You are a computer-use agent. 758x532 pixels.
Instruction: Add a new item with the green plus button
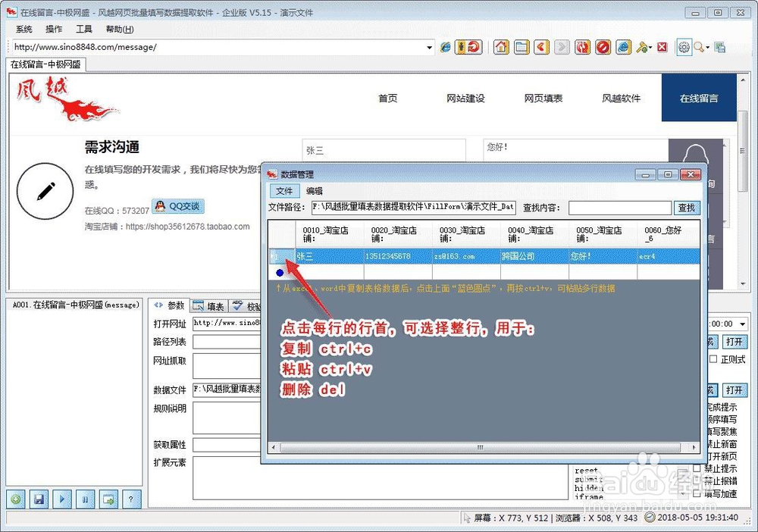pos(16,499)
